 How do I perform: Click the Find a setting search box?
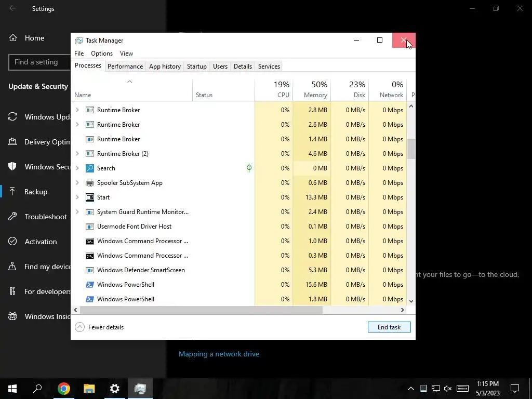[39, 62]
